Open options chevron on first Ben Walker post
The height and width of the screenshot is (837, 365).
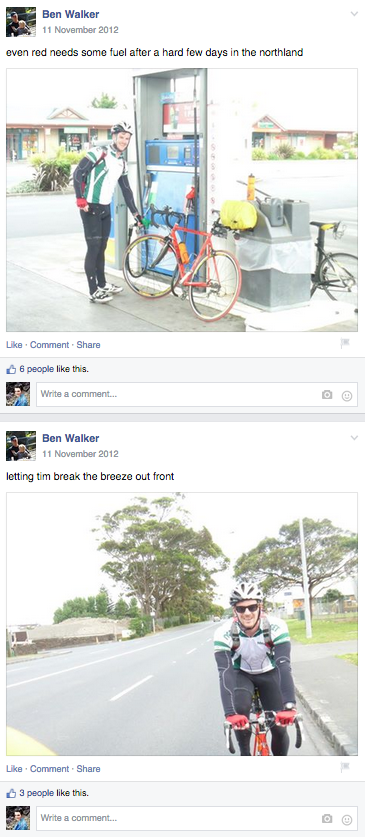(354, 14)
